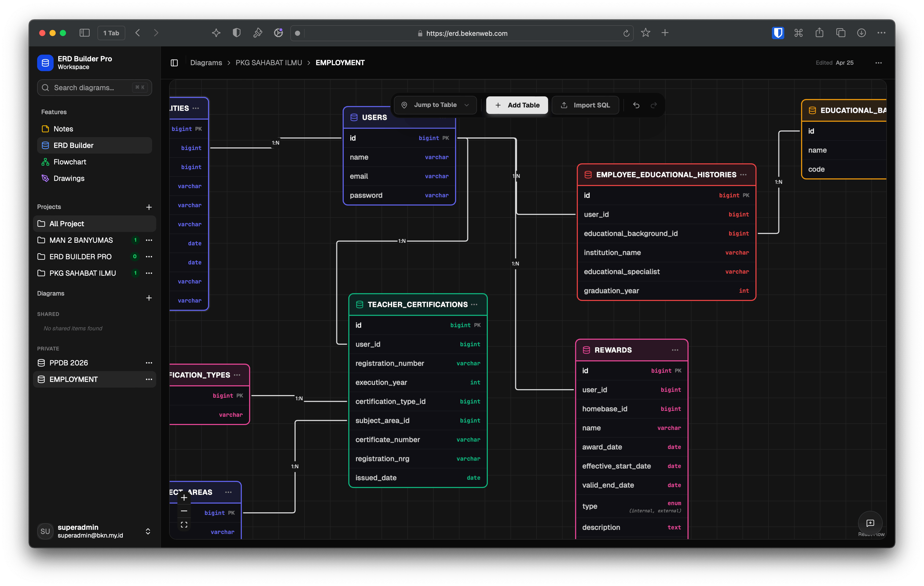Click the Import SQL button
Viewport: 924px width, 586px height.
[585, 105]
